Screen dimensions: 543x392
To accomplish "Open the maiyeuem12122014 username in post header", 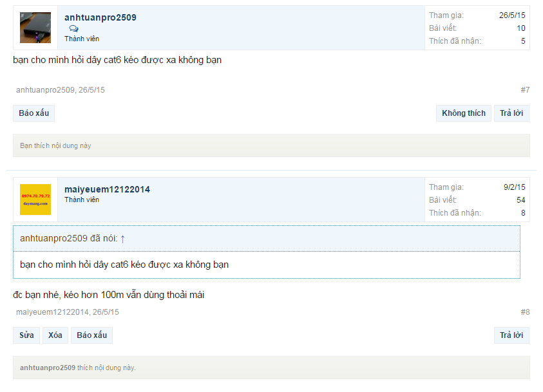I will [x=107, y=189].
